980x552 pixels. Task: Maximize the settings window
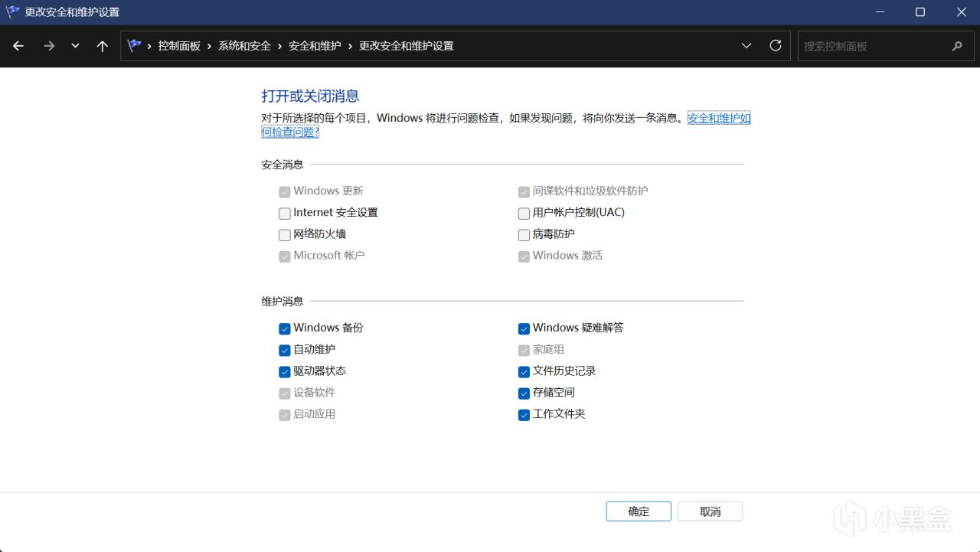click(x=920, y=12)
